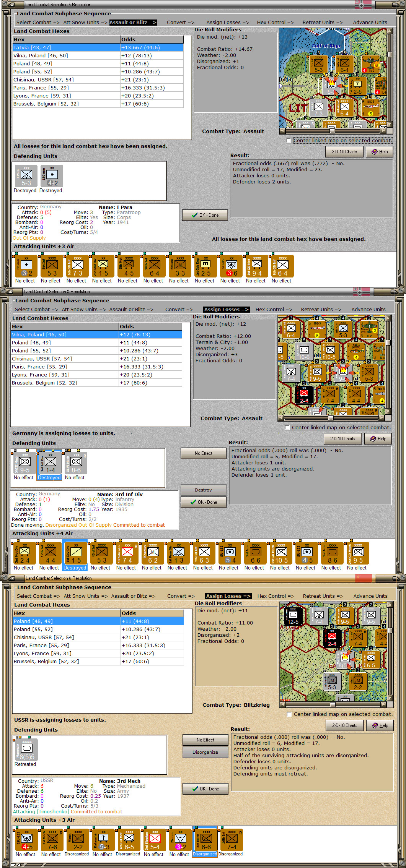Open 2-D-10 Charts in Latvia combat window

(344, 152)
